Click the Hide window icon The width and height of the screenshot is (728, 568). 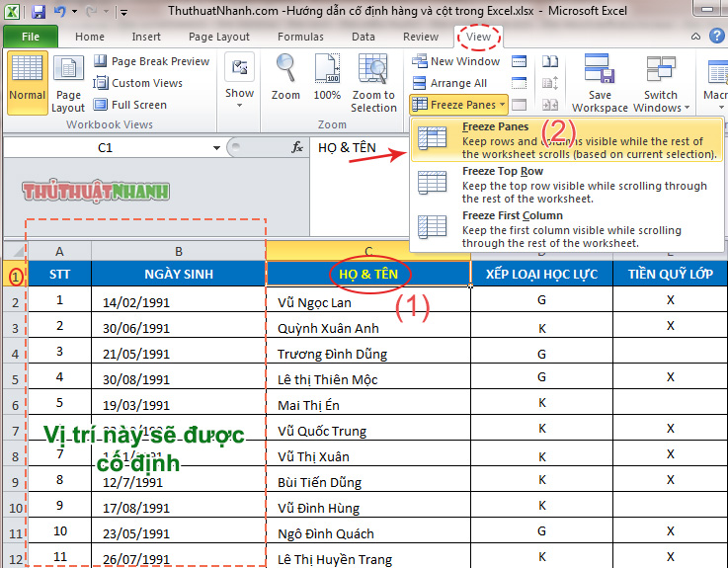point(519,83)
